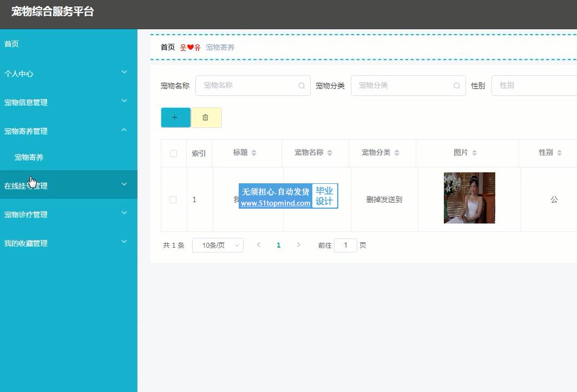This screenshot has width=577, height=392.
Task: Click search icon in 宠物分类 field
Action: [457, 85]
